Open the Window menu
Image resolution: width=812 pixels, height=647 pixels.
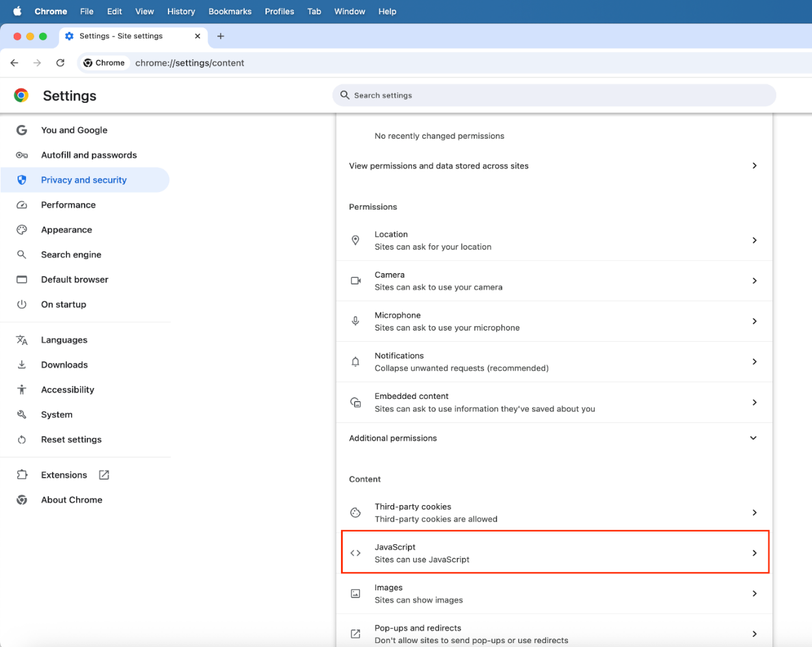click(x=349, y=11)
